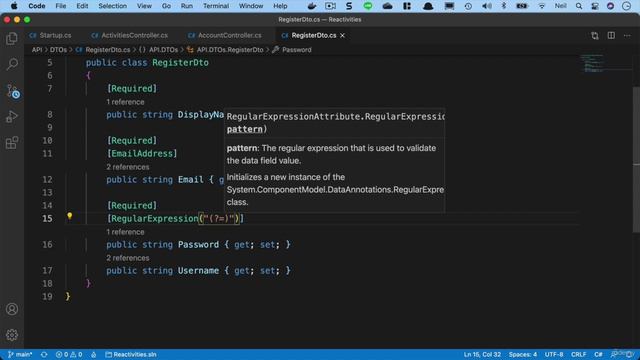Open the Terminal menu
This screenshot has height=360, width=640.
coord(216,6)
